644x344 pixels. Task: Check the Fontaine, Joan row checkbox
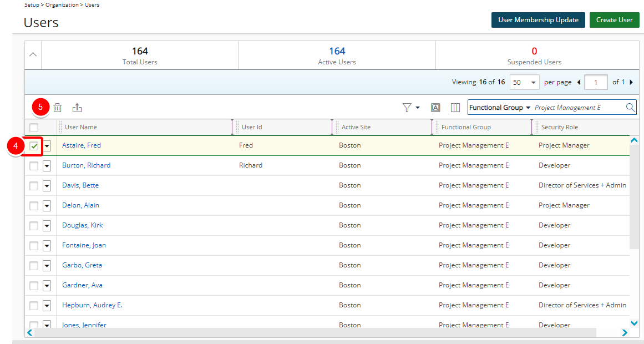pos(34,246)
